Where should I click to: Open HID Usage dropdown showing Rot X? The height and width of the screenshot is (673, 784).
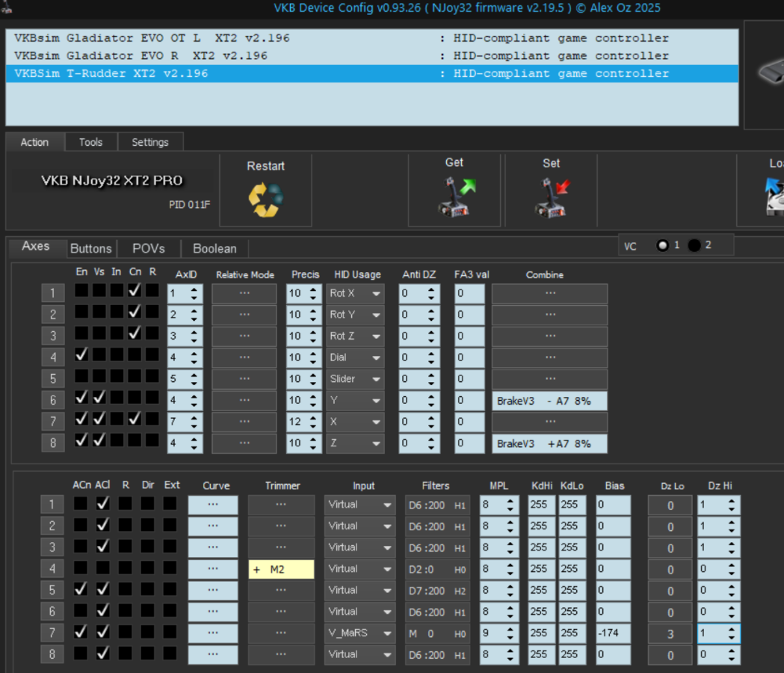(x=355, y=294)
